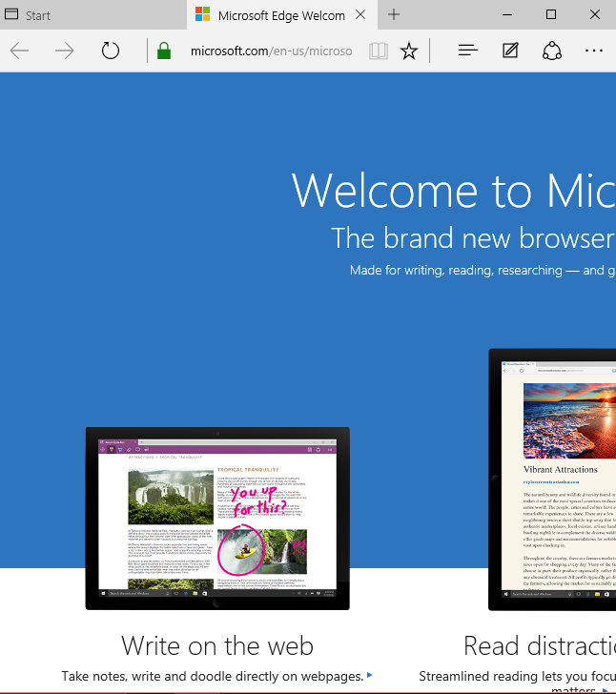The width and height of the screenshot is (616, 694).
Task: Click the Microsoft logo favicon on tab
Action: (x=202, y=14)
